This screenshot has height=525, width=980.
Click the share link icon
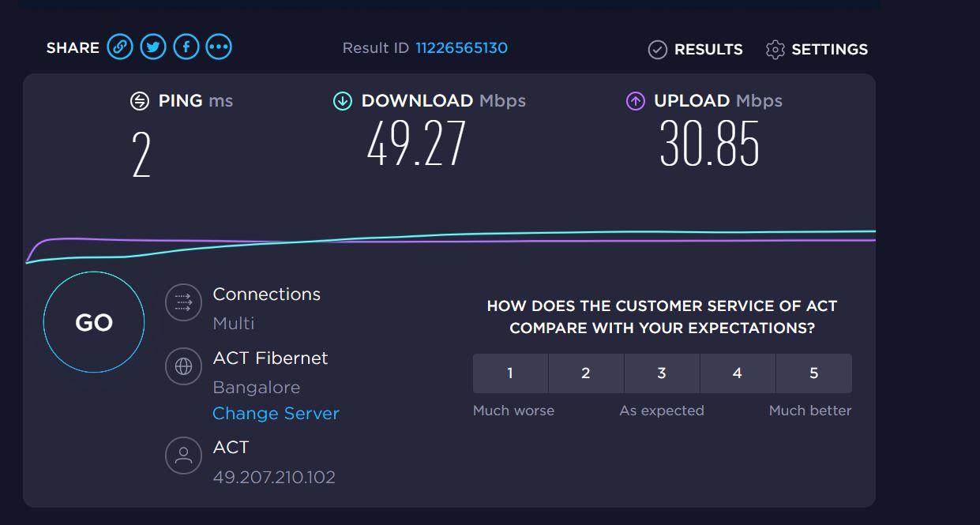(119, 47)
